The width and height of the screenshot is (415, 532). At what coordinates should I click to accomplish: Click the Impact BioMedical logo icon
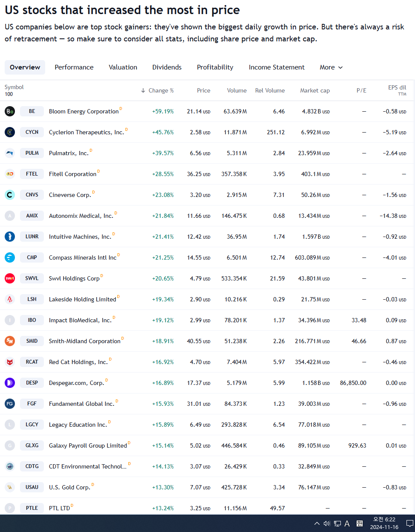coord(10,320)
